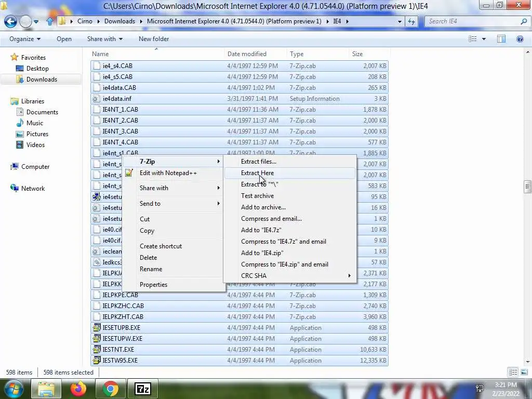The height and width of the screenshot is (399, 532).
Task: Select Add to "IE4.7z" option
Action: pyautogui.click(x=290, y=230)
